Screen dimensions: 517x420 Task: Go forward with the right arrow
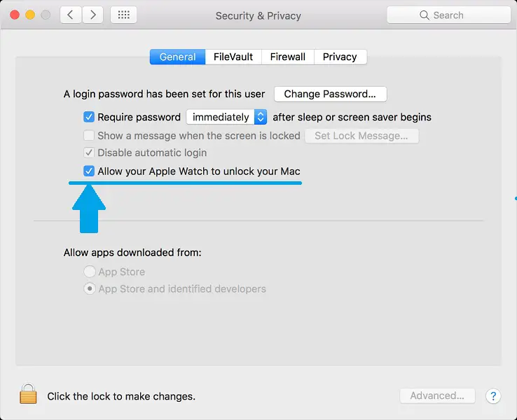coord(92,15)
